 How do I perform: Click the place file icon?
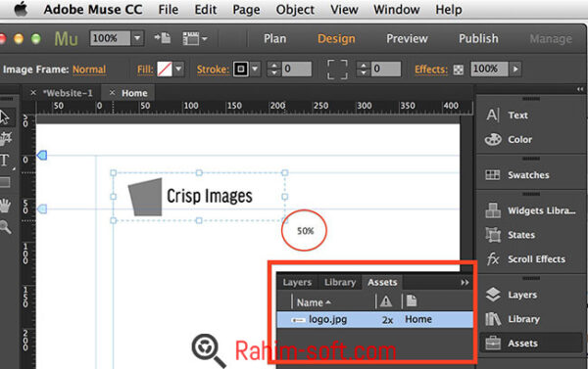pyautogui.click(x=163, y=38)
